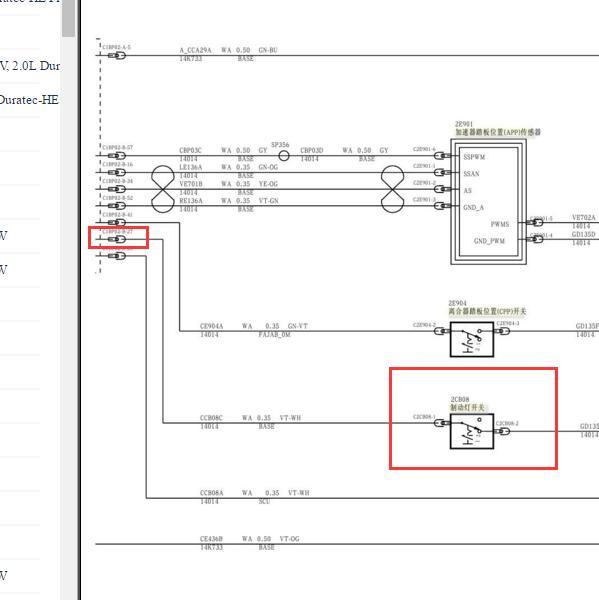Click color code 'GN-OG' on the LE136A wire
The height and width of the screenshot is (600, 599).
click(x=268, y=167)
